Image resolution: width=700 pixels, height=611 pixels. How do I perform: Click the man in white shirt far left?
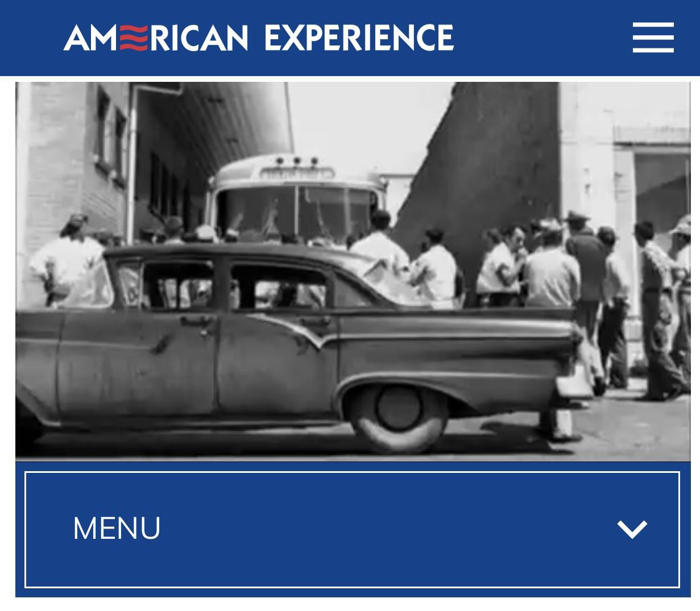65,261
